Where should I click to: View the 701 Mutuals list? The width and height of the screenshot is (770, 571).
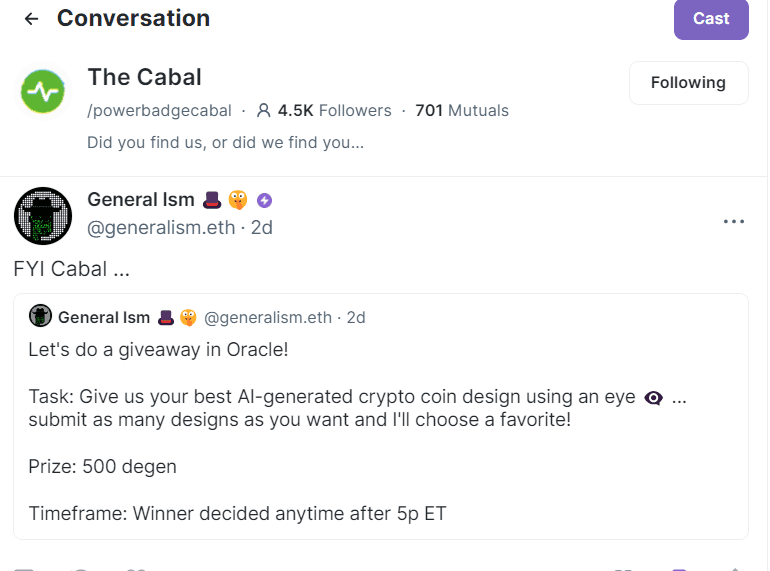(462, 110)
